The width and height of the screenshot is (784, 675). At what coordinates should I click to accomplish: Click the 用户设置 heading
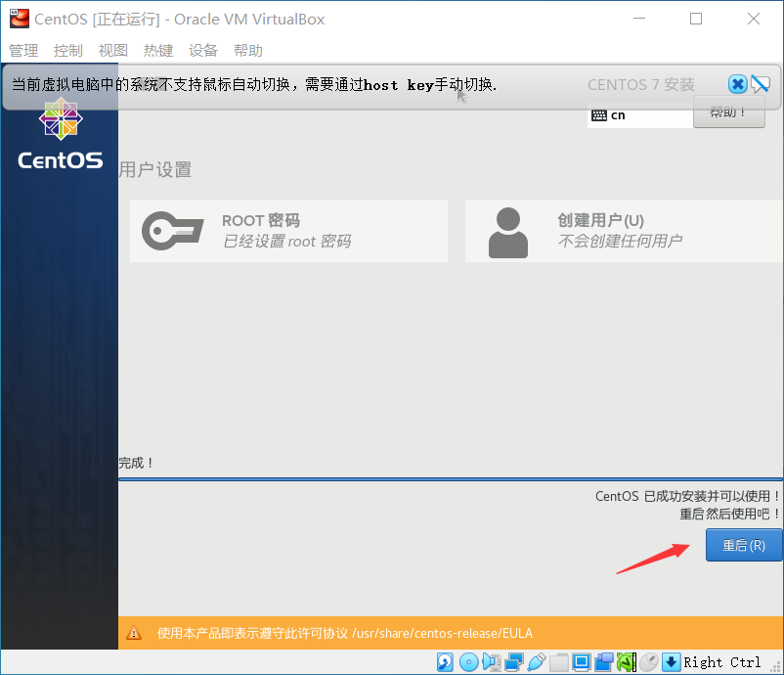(155, 169)
